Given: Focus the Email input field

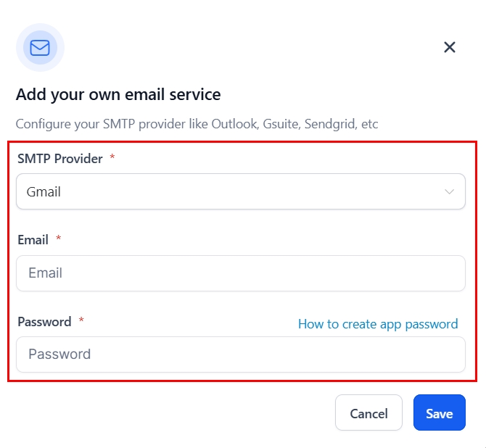Looking at the screenshot, I should (240, 273).
